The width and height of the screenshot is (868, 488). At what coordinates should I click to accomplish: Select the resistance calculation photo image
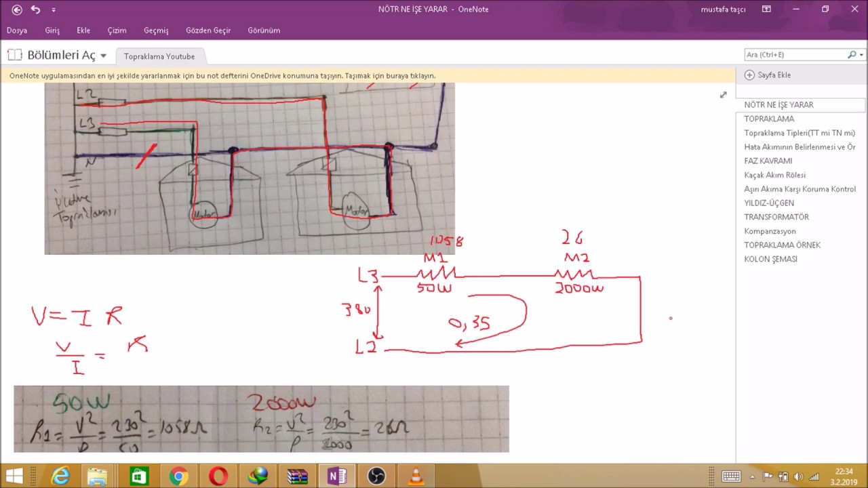click(x=261, y=419)
